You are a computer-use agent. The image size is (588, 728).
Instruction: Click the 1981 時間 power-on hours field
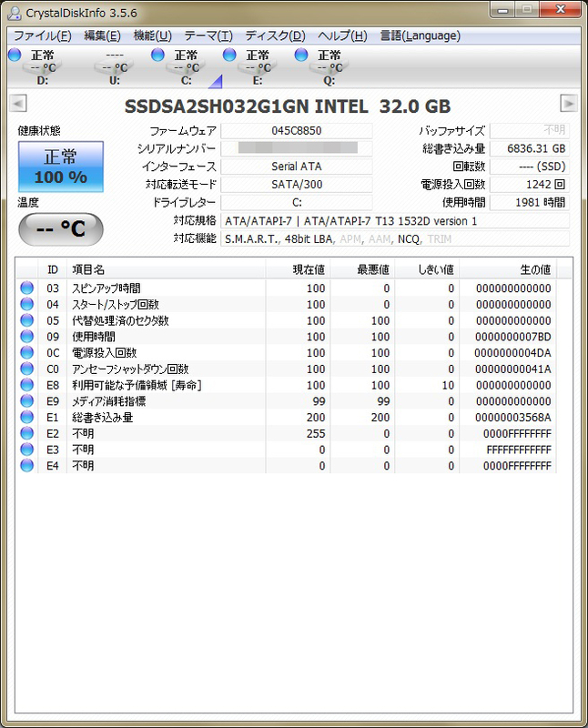point(530,202)
